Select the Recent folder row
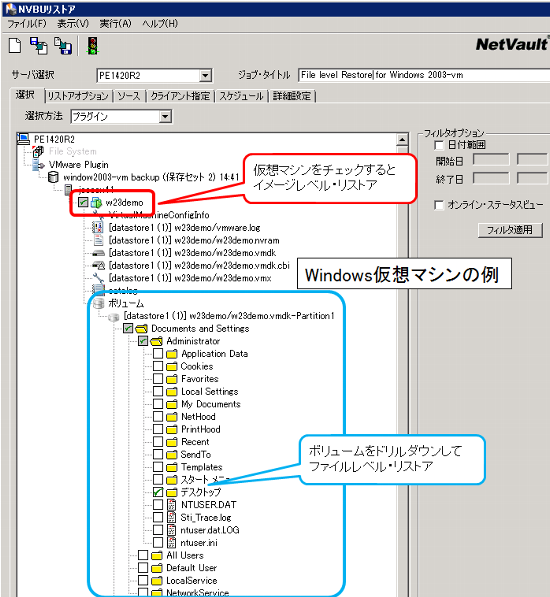 [195, 442]
